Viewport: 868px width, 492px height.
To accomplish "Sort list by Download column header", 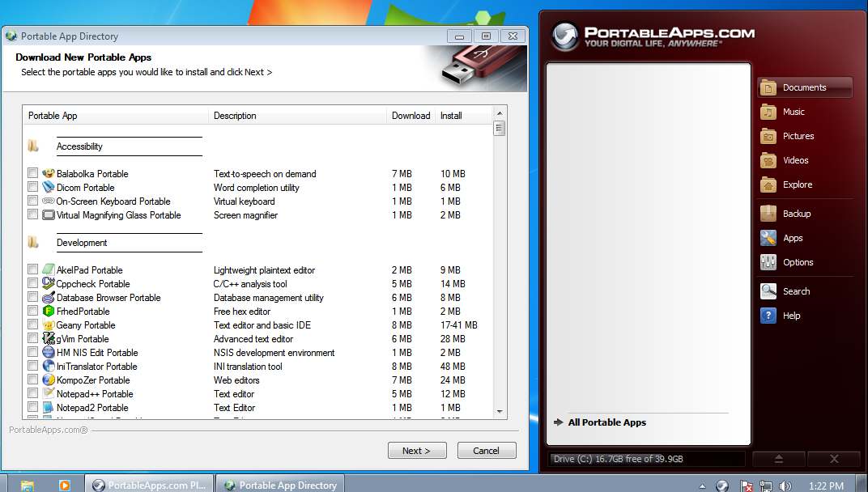I will 411,116.
